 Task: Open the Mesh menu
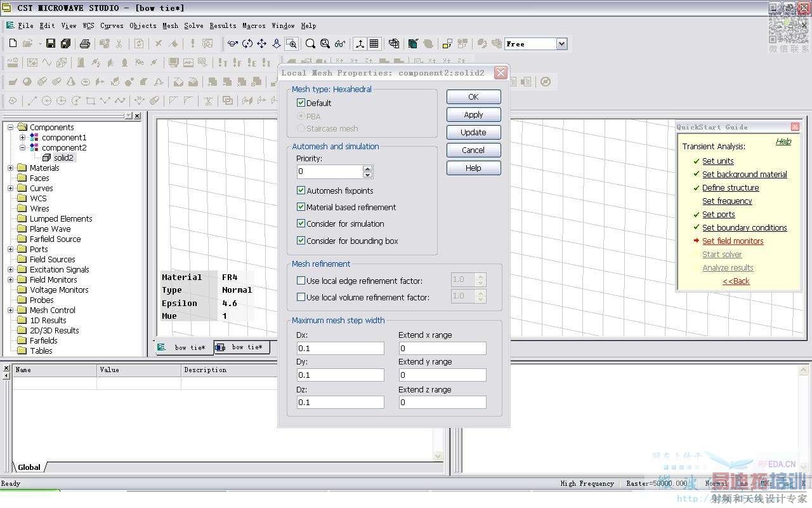point(170,25)
